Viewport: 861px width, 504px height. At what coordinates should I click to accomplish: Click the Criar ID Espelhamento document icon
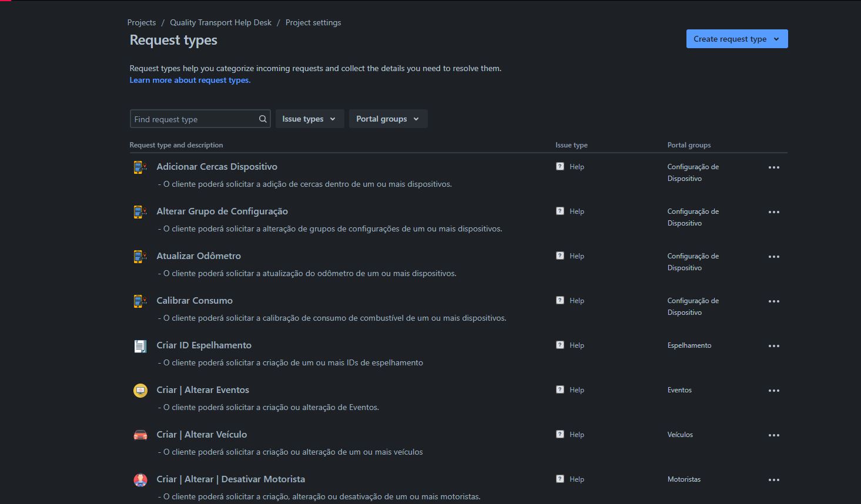point(140,346)
